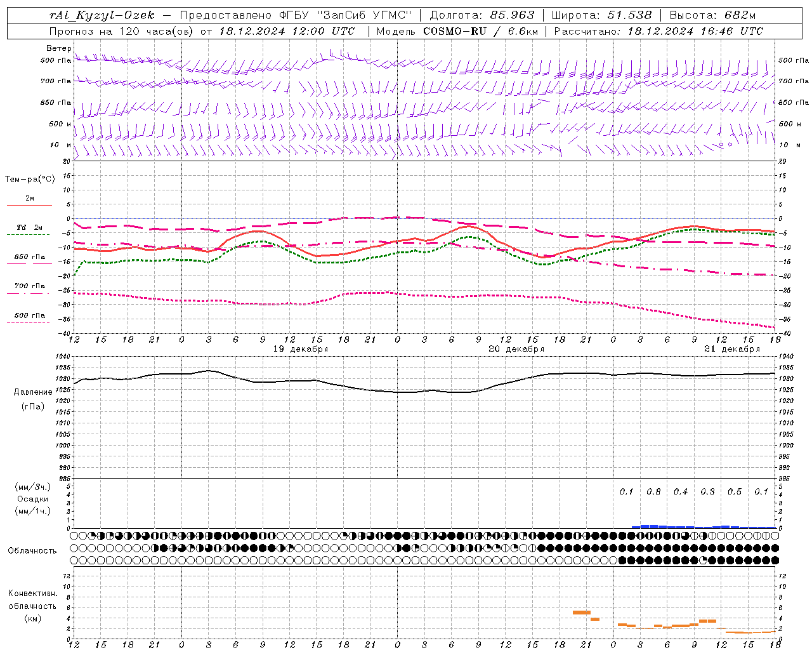Click the 2м legend label
812x650 pixels.
(30, 198)
